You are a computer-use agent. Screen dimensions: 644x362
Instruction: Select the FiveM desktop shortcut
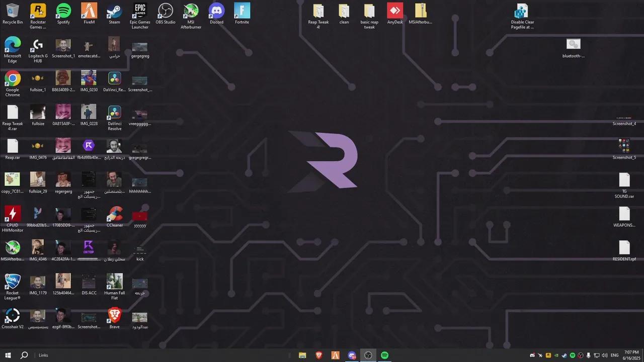(x=89, y=14)
